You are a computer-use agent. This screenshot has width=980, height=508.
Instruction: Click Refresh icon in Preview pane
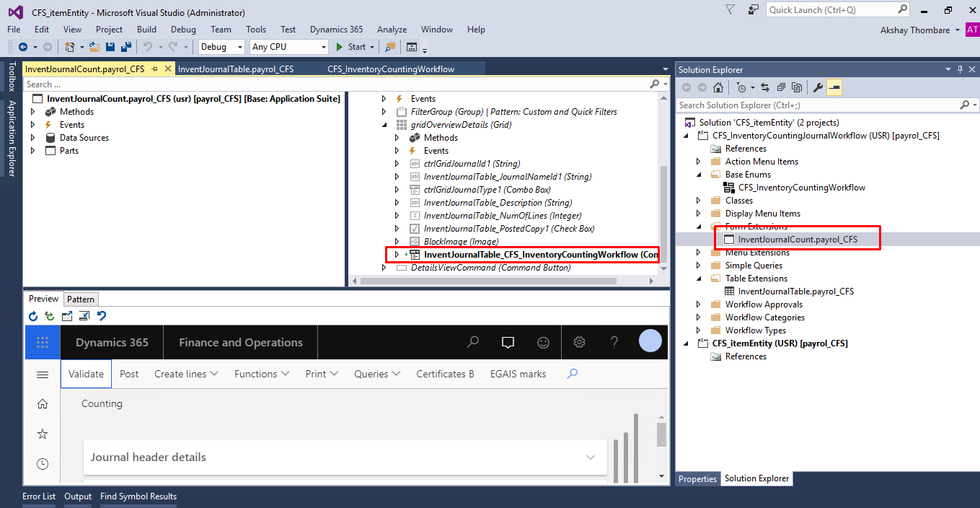(33, 316)
